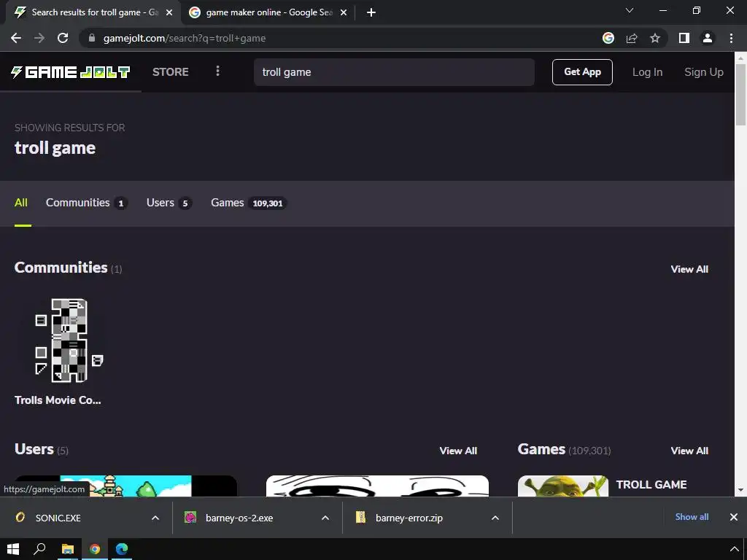The image size is (747, 560).
Task: Expand options chevron for SONIC.EXE
Action: [x=155, y=518]
